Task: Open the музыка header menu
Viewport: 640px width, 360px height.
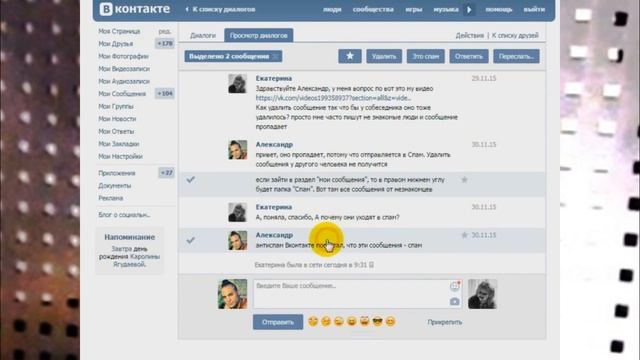Action: (x=446, y=9)
